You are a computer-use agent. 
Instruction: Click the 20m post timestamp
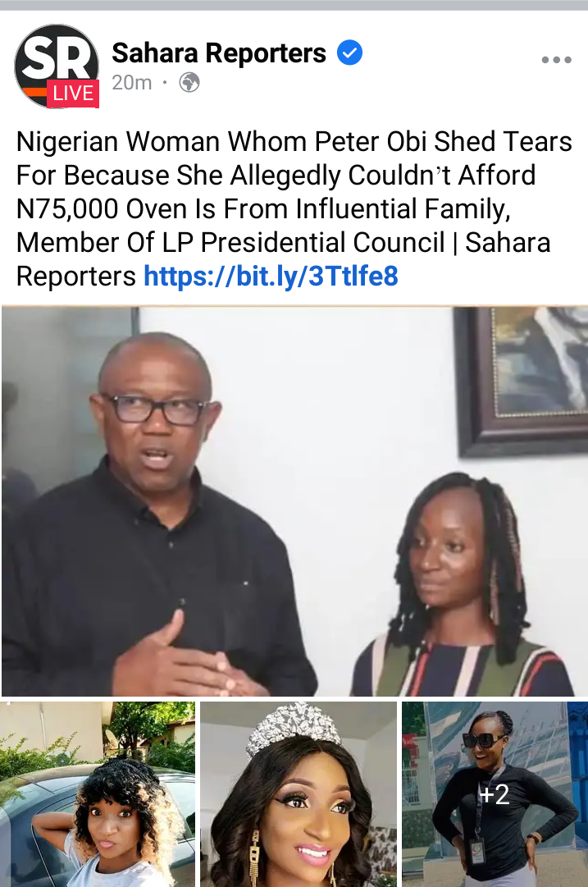click(x=132, y=83)
